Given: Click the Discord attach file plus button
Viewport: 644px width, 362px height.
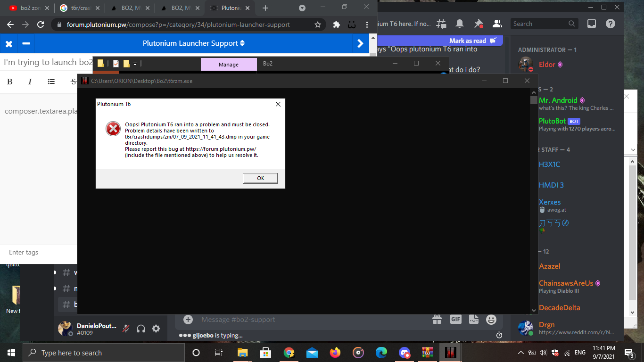Looking at the screenshot, I should coord(188,320).
